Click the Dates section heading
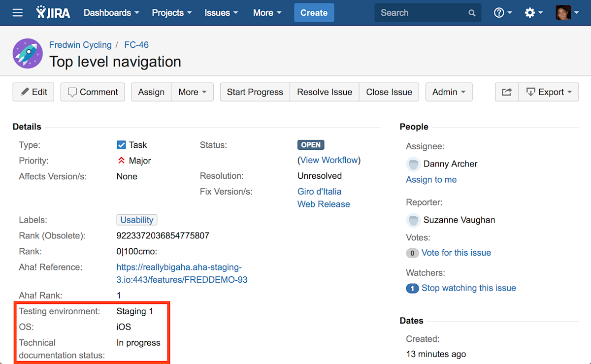Screen dimensions: 591x364 pos(412,321)
